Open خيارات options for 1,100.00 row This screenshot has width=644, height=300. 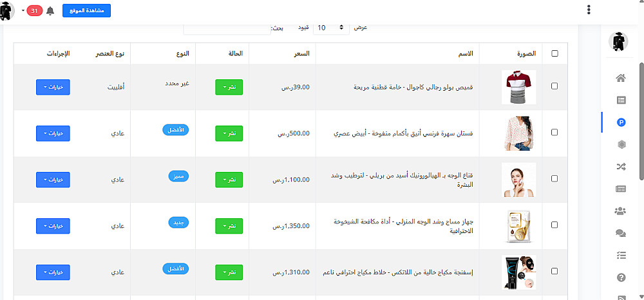pos(53,180)
